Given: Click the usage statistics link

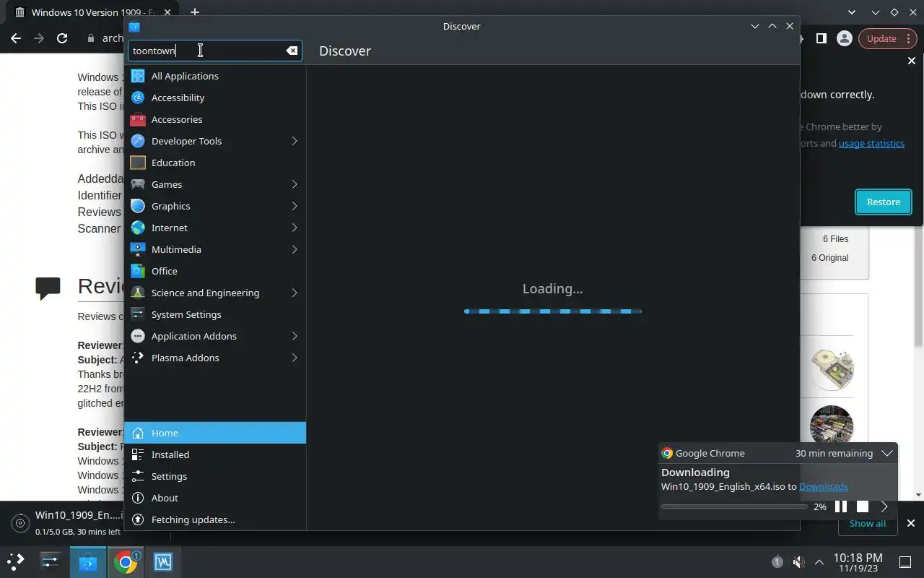Looking at the screenshot, I should [x=871, y=143].
